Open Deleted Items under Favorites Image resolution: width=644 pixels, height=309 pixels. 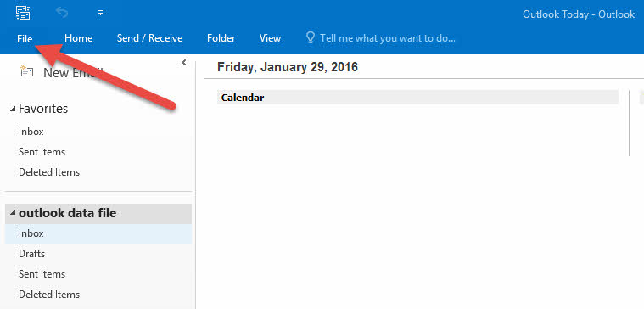pos(49,172)
